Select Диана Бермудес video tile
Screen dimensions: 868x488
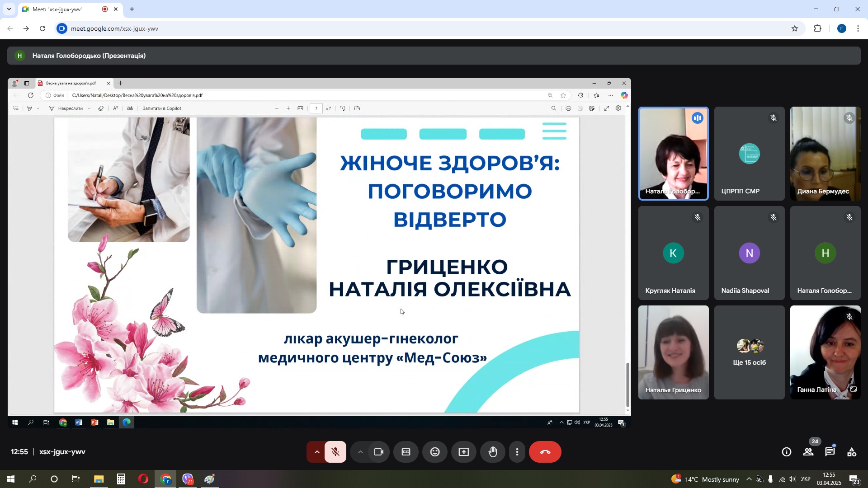tap(825, 154)
